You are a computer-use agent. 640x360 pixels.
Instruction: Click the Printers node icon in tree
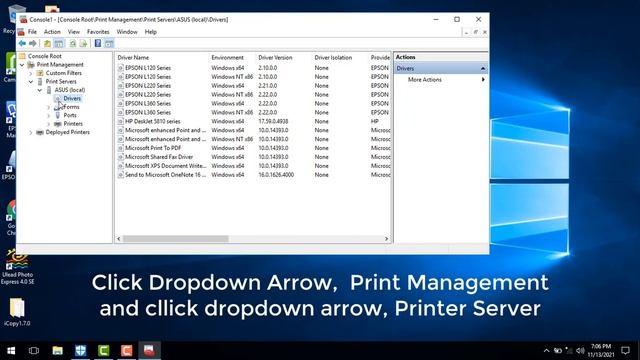[x=58, y=124]
